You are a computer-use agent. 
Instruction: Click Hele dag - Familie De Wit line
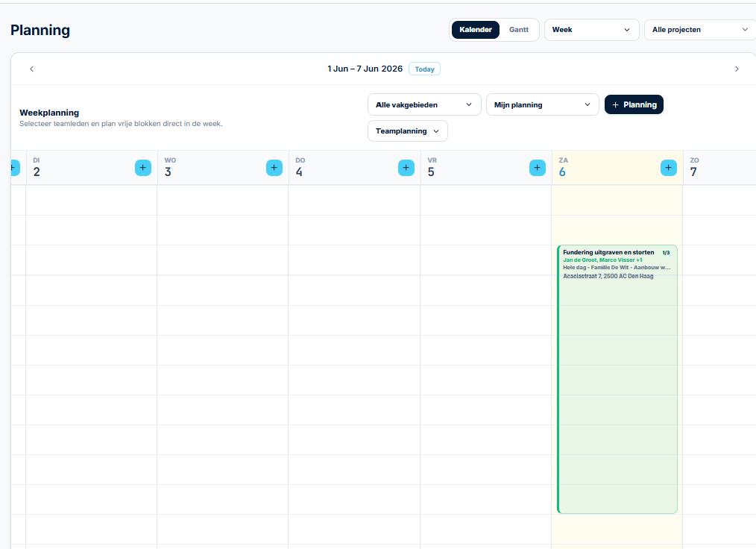617,268
